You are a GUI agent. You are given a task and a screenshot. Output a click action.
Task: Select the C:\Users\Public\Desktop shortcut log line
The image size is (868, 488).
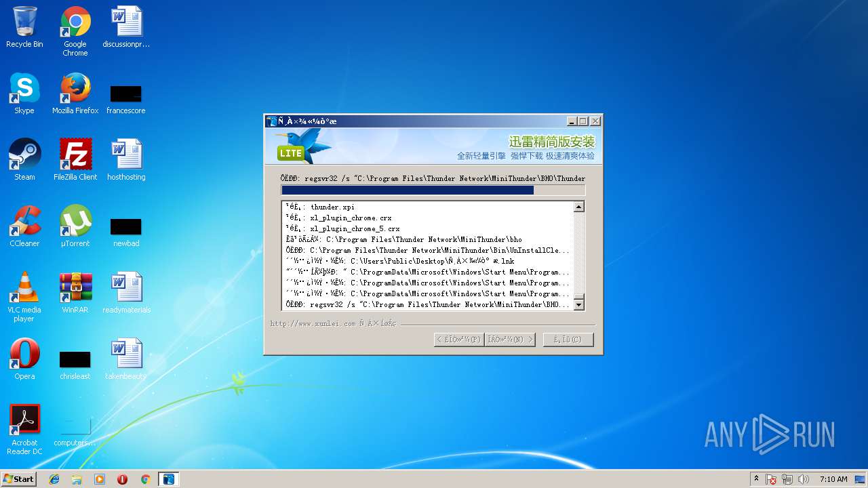(x=427, y=261)
